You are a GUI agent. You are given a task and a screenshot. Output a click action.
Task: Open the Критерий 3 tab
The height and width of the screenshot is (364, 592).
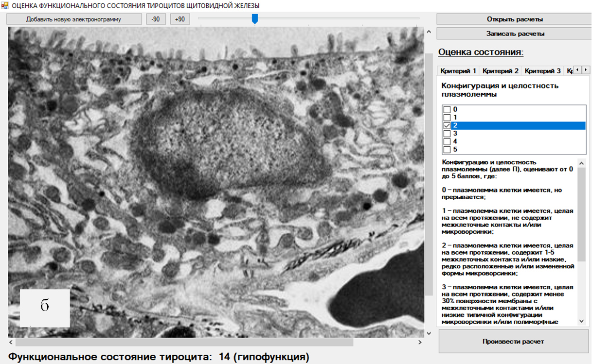click(542, 71)
